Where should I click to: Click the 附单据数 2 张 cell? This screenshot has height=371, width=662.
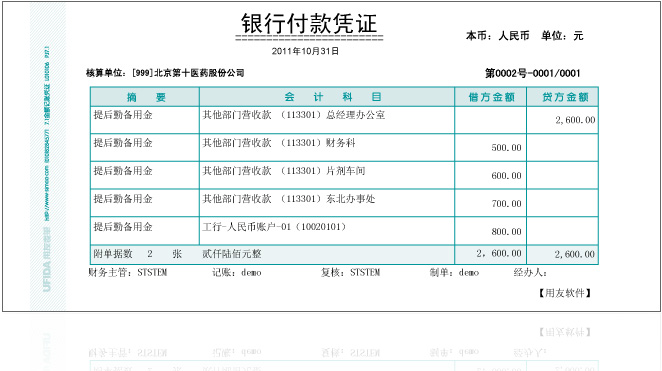point(137,254)
